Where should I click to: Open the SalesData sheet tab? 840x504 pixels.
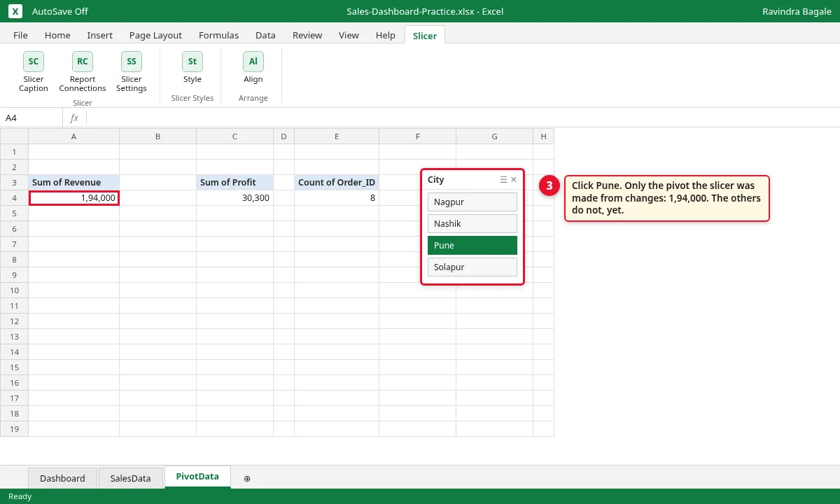point(131,478)
